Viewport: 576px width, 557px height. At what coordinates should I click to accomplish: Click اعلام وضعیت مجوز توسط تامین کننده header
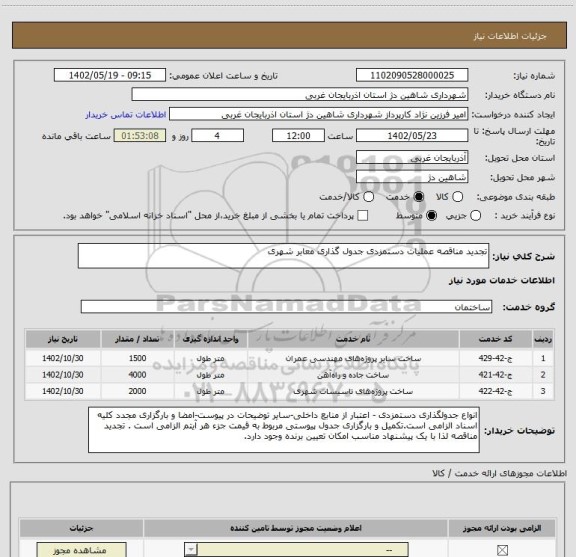[x=296, y=528]
